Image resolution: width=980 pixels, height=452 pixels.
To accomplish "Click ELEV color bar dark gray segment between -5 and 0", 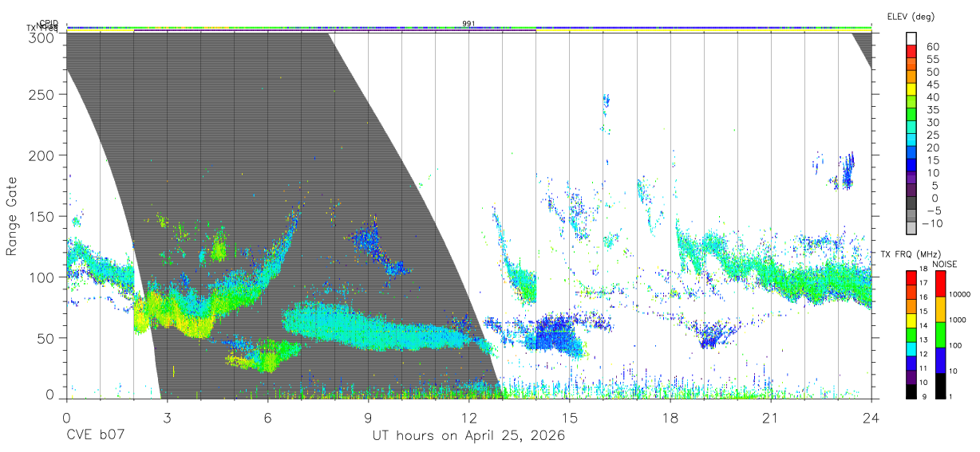I will point(911,204).
